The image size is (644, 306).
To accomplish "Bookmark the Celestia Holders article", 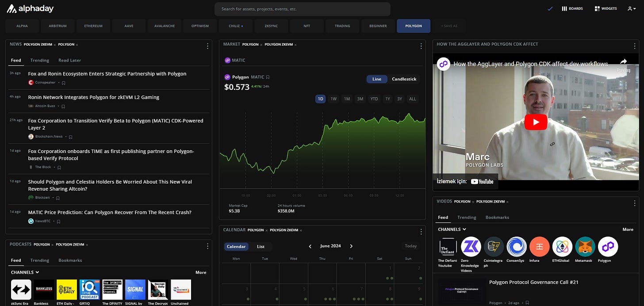I will [58, 198].
